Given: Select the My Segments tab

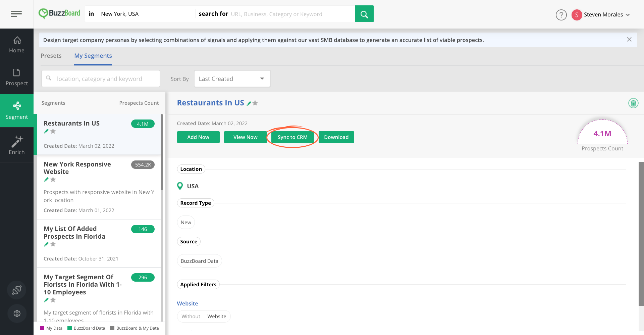Looking at the screenshot, I should 93,56.
